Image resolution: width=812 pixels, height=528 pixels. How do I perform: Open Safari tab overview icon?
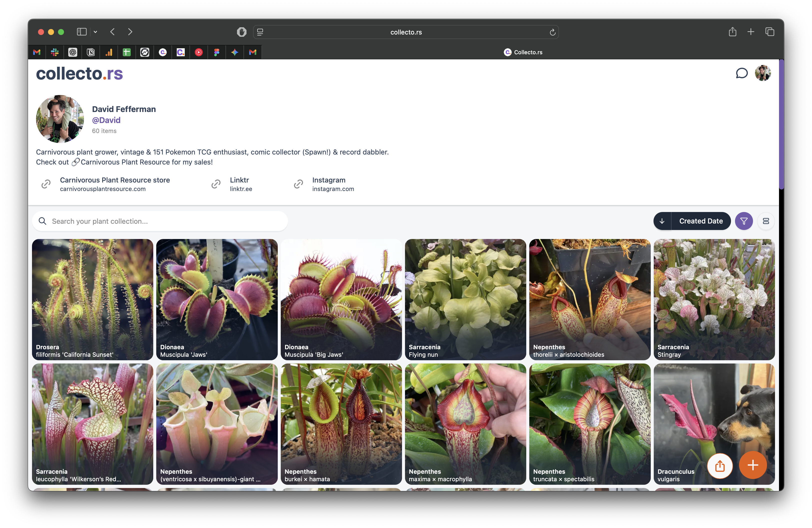(x=769, y=32)
